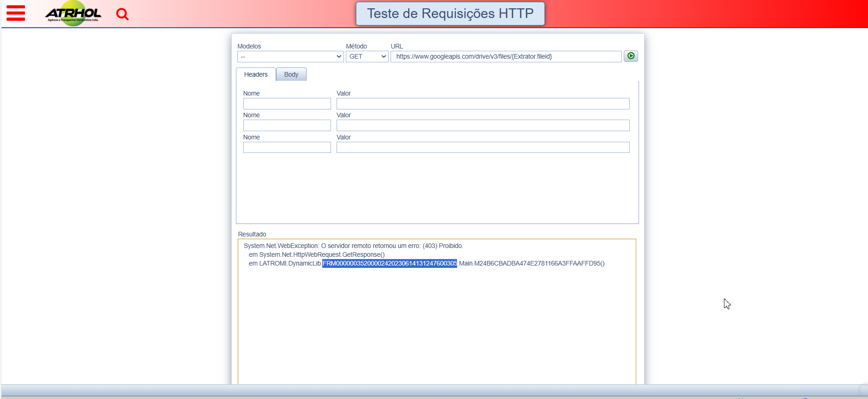Click the URL input field

click(x=506, y=57)
